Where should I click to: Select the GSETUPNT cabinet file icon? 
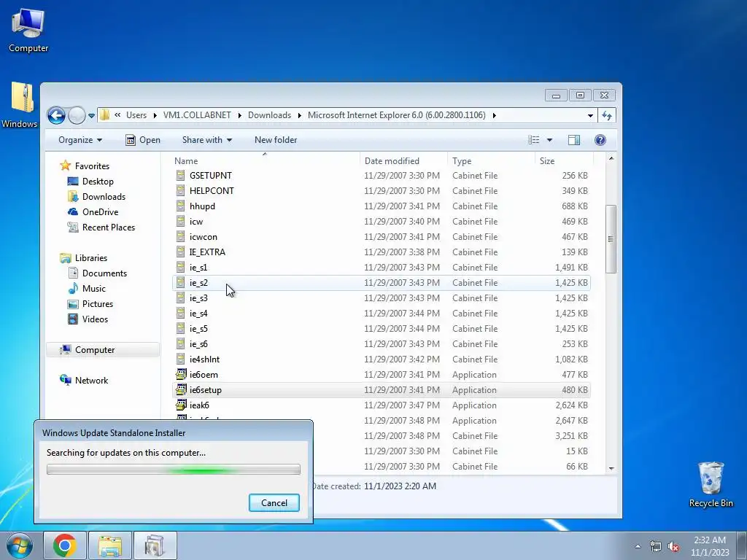point(181,175)
